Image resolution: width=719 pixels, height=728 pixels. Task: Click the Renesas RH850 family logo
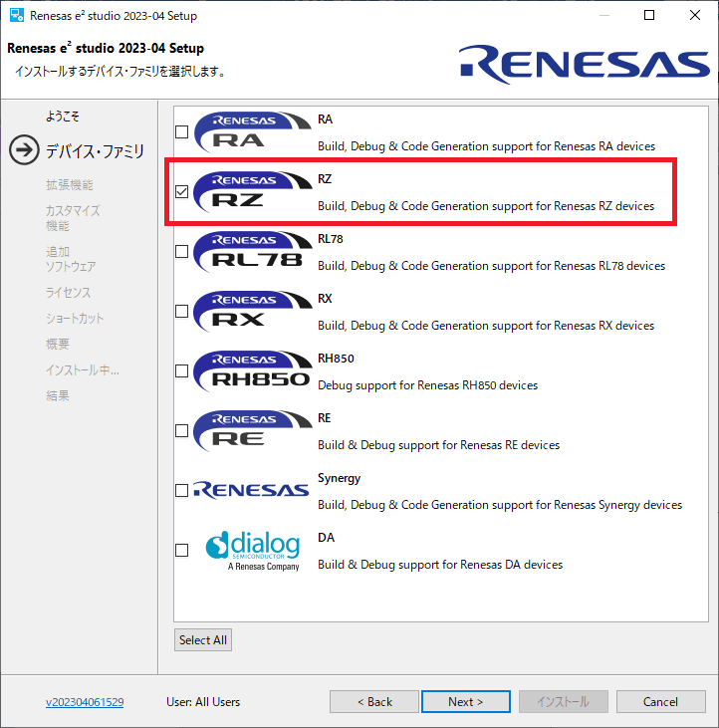253,370
